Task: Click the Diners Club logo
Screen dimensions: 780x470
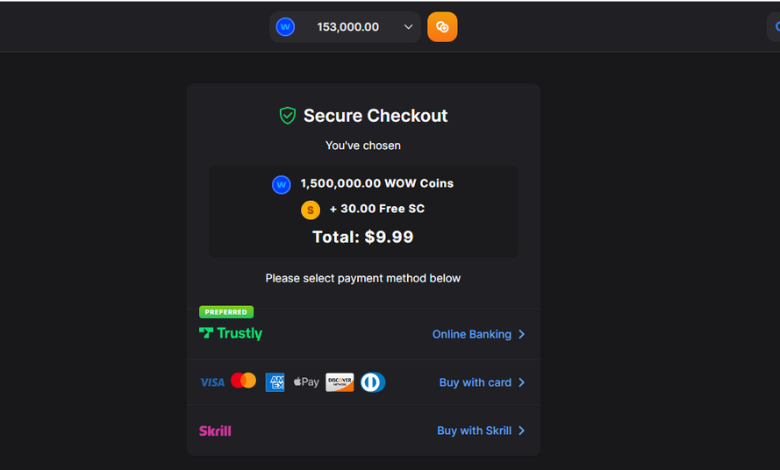Action: [x=373, y=382]
